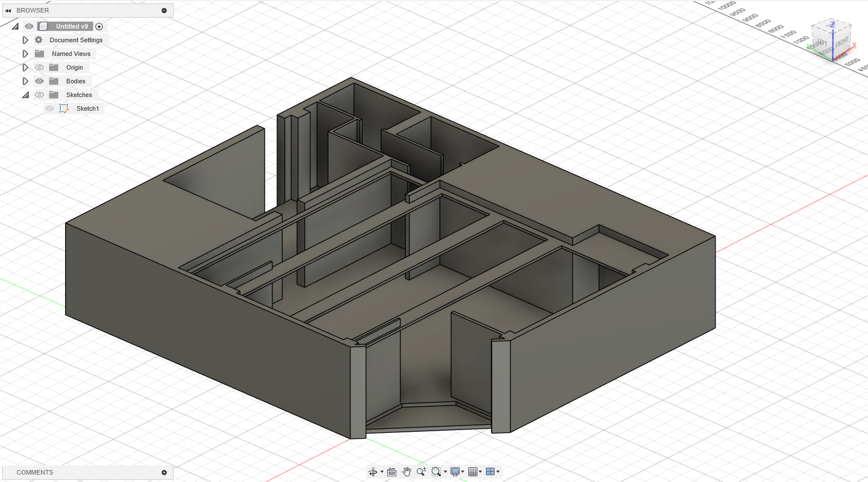Click the top face of the ViewCube
Screen dimensions: 868x482
coord(832,25)
